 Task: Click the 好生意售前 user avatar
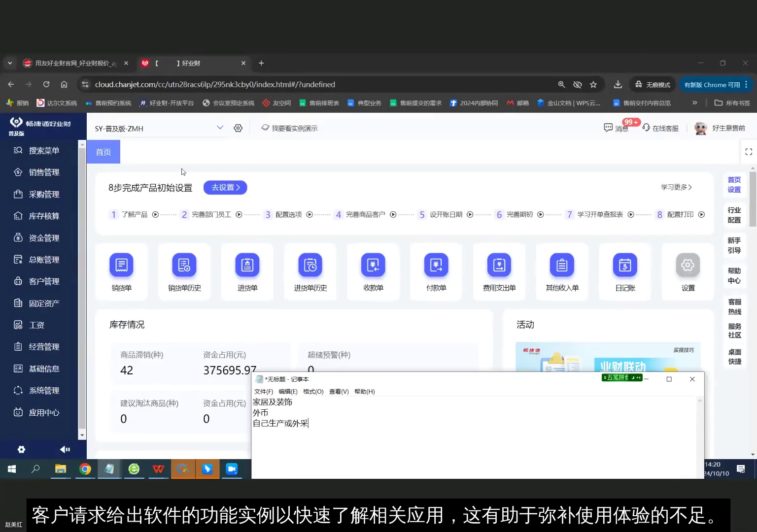point(700,128)
